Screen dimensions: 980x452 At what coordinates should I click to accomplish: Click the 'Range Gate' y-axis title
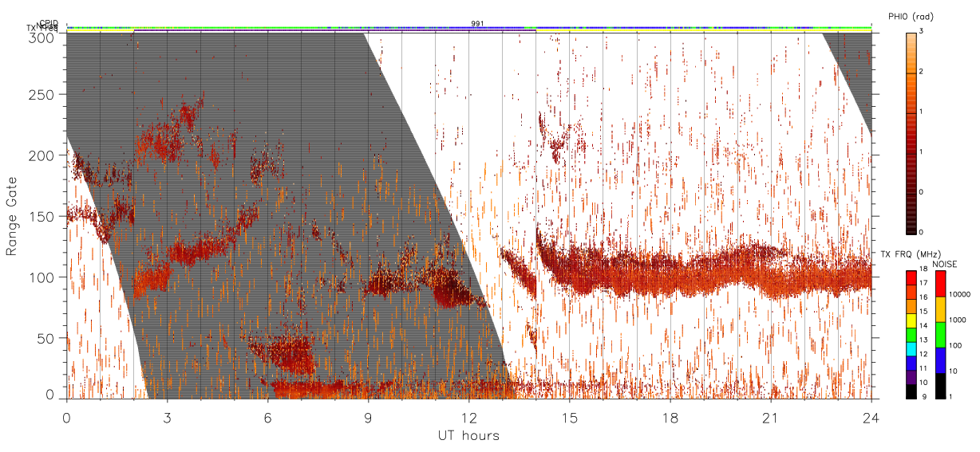click(x=12, y=216)
